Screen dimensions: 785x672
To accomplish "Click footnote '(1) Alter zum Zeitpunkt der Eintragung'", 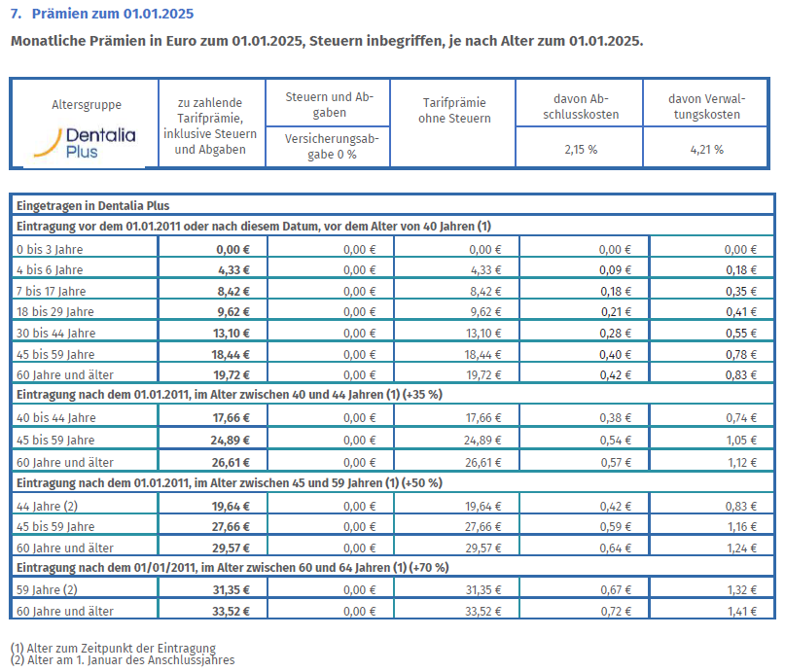I will pos(113,648).
